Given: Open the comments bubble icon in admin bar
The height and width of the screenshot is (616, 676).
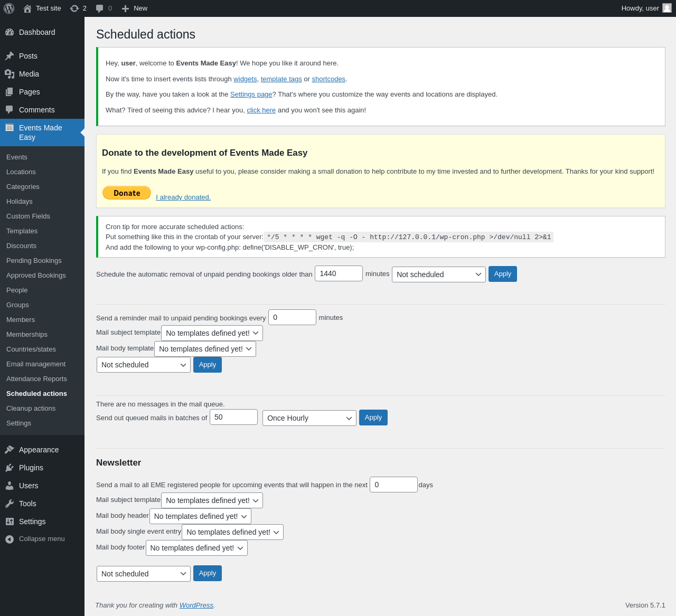Looking at the screenshot, I should (100, 8).
